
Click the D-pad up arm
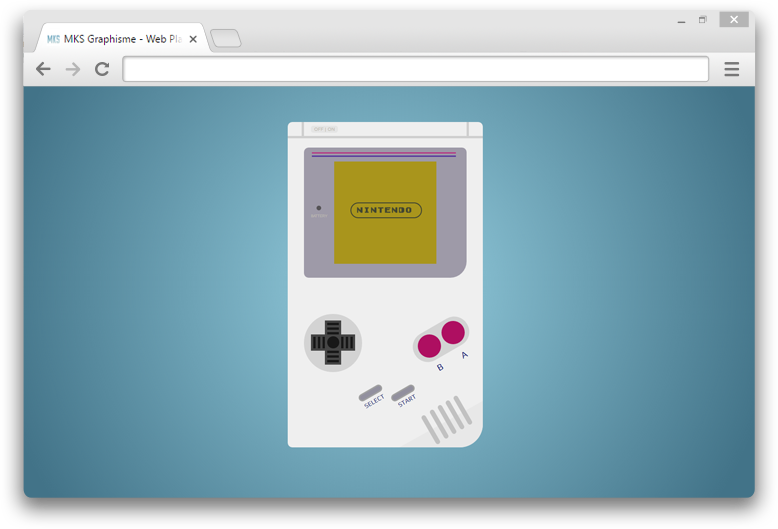coord(333,328)
